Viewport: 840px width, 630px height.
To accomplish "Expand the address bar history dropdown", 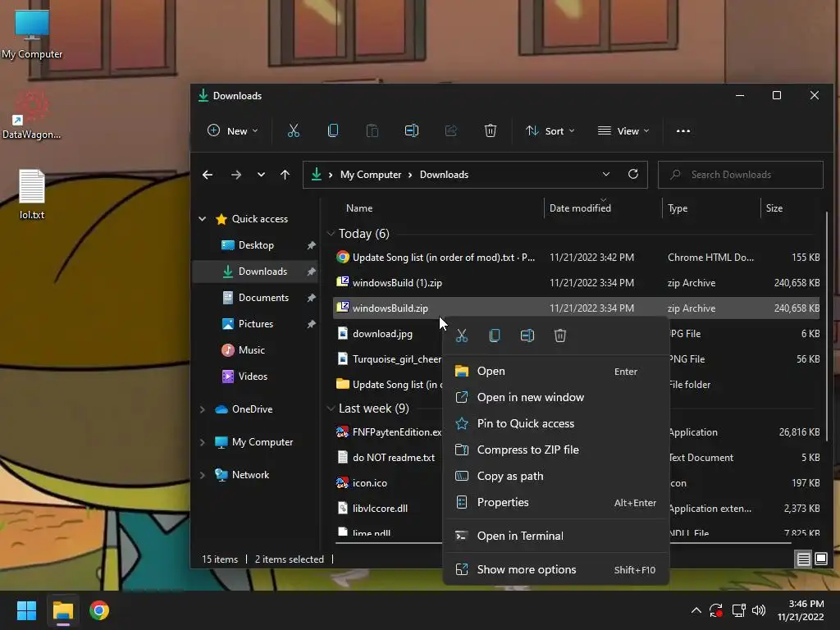I will click(606, 174).
